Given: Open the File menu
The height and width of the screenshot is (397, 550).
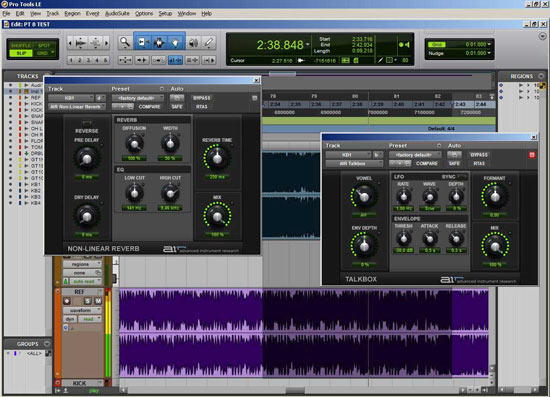Looking at the screenshot, I should [x=6, y=13].
